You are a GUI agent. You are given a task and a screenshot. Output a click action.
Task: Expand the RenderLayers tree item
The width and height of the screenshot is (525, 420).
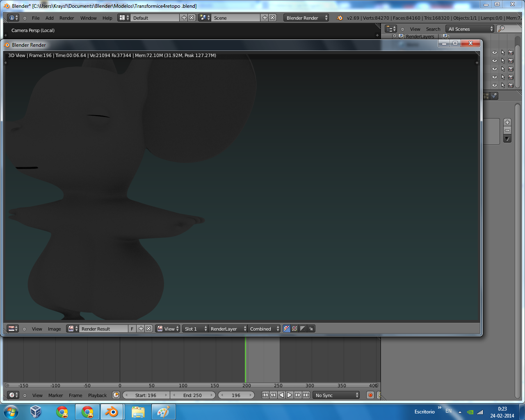click(395, 36)
